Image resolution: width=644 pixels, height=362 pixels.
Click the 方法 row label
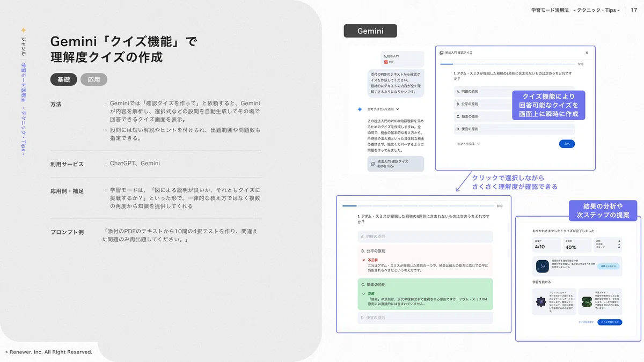pos(56,104)
